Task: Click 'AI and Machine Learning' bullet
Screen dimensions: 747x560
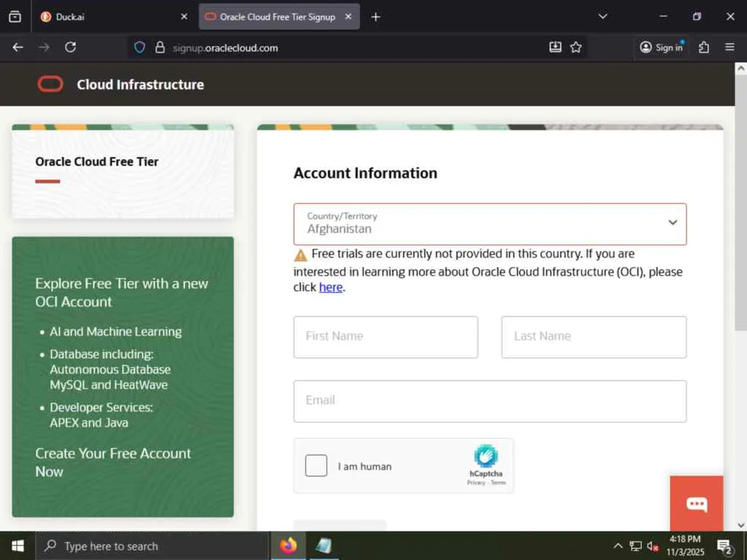Action: tap(116, 332)
